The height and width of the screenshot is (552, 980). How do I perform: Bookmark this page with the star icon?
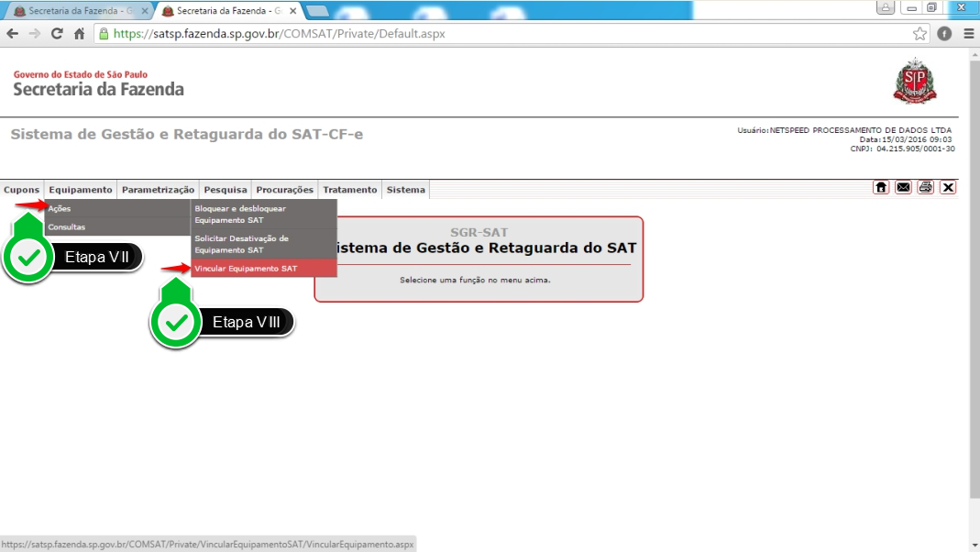point(919,34)
